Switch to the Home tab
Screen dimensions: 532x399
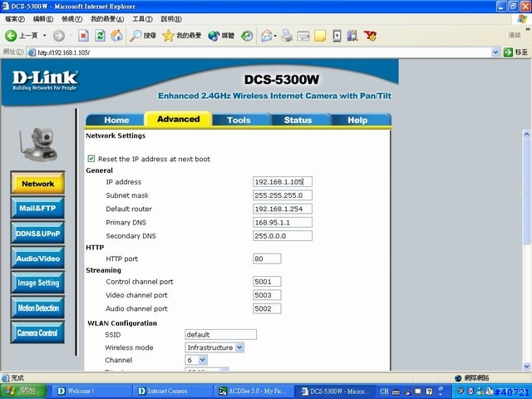116,120
